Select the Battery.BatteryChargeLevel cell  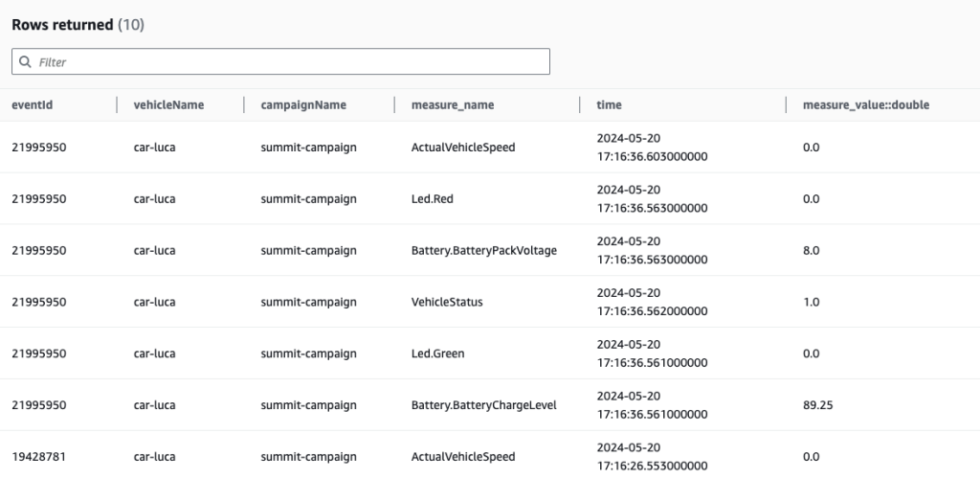tap(483, 405)
